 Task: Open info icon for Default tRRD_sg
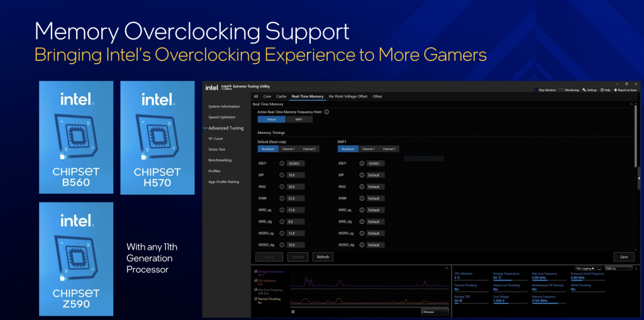point(282,210)
